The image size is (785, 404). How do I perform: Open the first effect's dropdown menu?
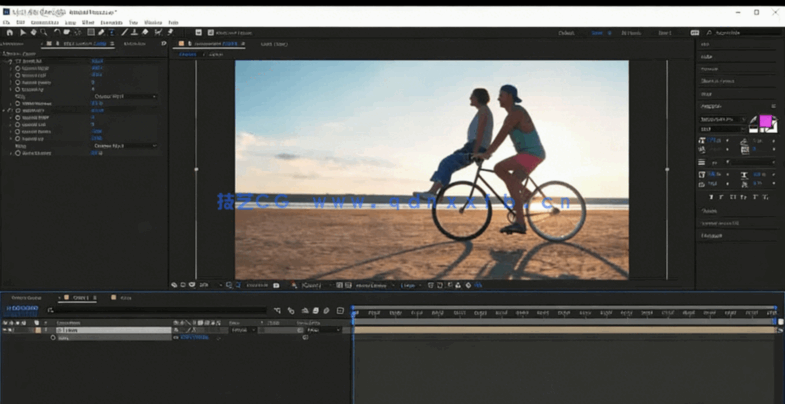[125, 96]
